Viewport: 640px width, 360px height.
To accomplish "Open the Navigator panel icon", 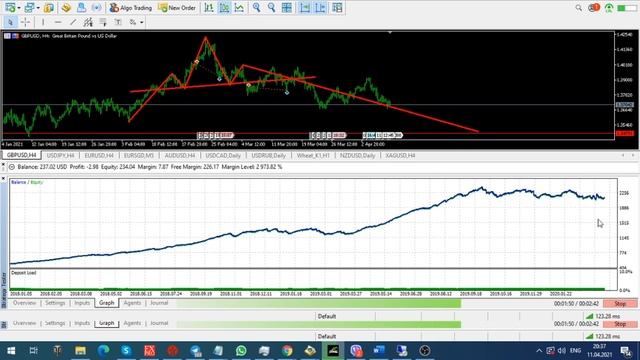I will (x=81, y=7).
